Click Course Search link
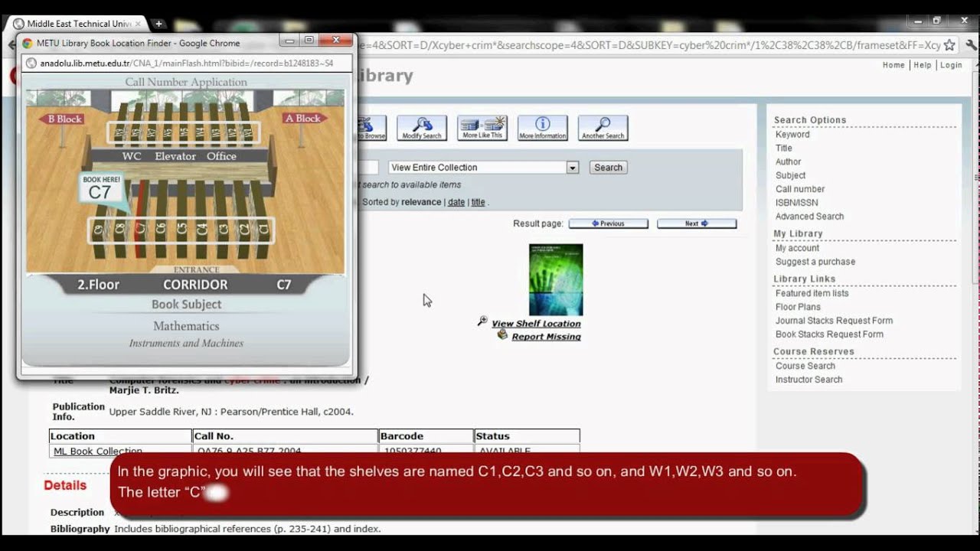 tap(805, 366)
